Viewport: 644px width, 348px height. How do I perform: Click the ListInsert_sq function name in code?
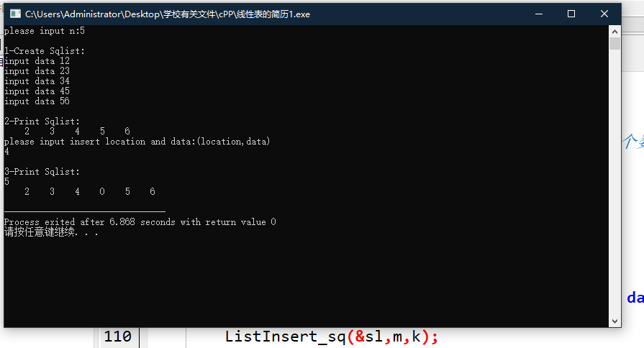[286, 337]
